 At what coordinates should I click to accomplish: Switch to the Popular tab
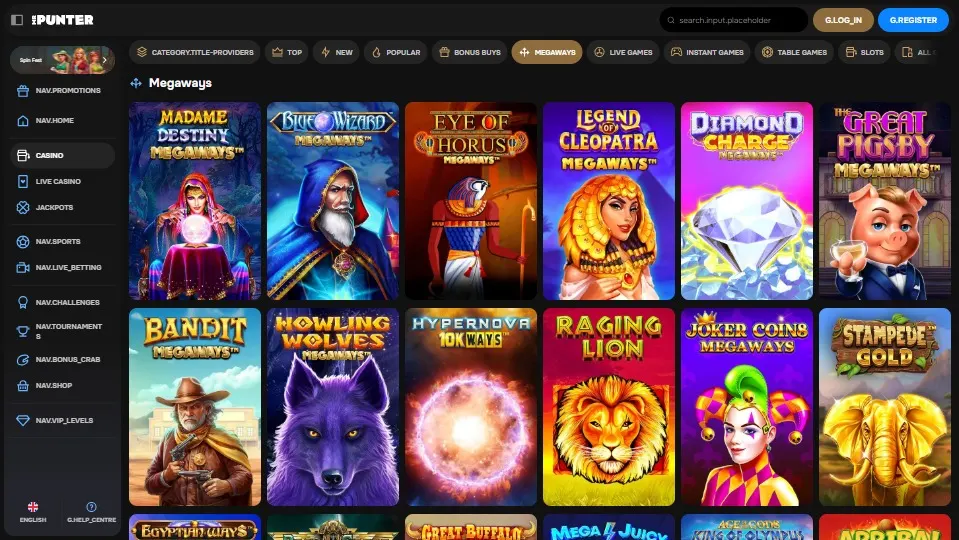(x=395, y=53)
